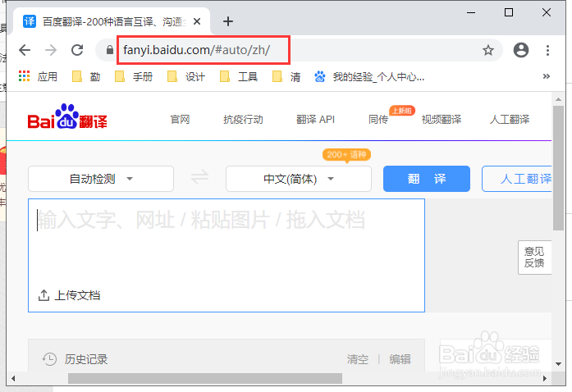
Task: Click 编辑 to edit history
Action: (x=400, y=359)
